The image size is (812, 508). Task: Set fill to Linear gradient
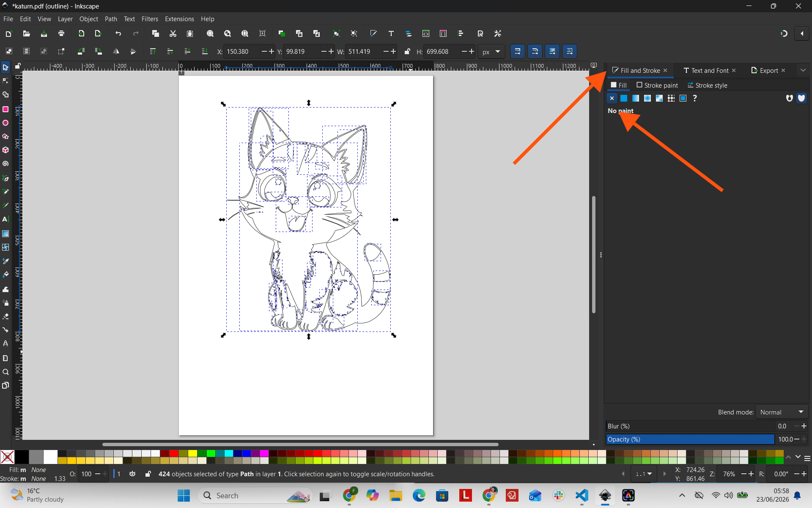pos(636,98)
